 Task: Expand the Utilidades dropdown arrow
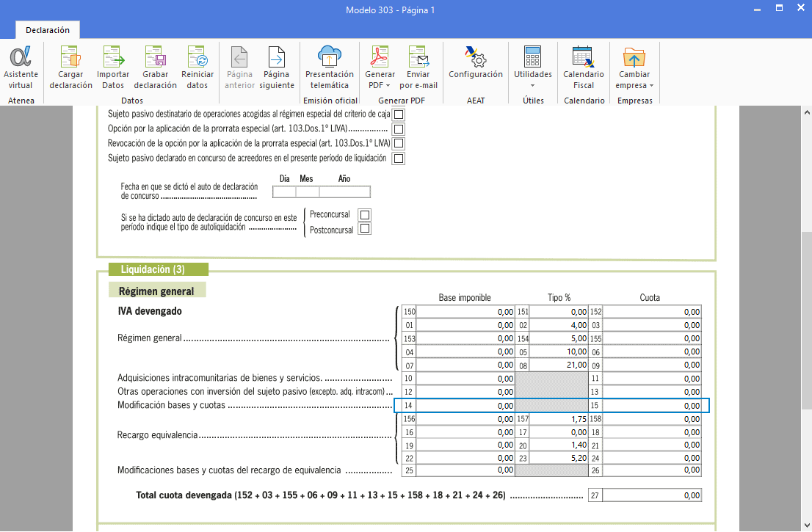(x=532, y=85)
